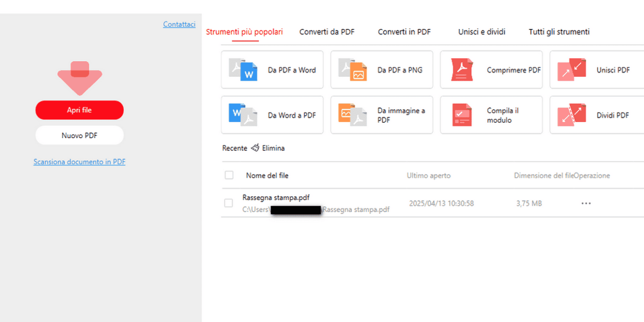
Task: Open the Contattaci link
Action: tap(179, 24)
